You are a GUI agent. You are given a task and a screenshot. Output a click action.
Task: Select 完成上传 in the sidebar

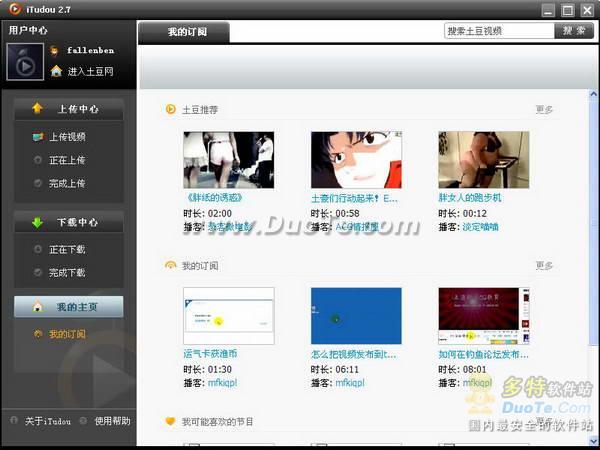point(67,184)
